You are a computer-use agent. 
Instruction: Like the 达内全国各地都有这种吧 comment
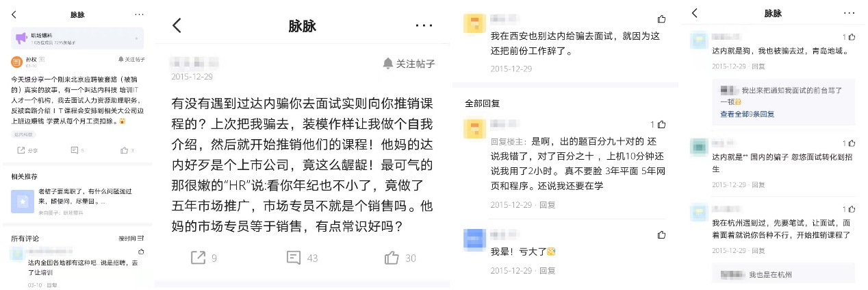141,252
